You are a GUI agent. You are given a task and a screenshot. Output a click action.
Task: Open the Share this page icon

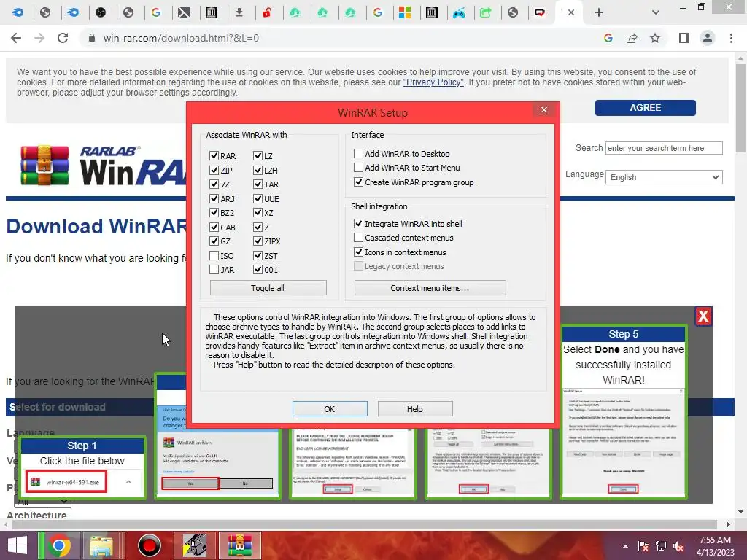coord(632,38)
